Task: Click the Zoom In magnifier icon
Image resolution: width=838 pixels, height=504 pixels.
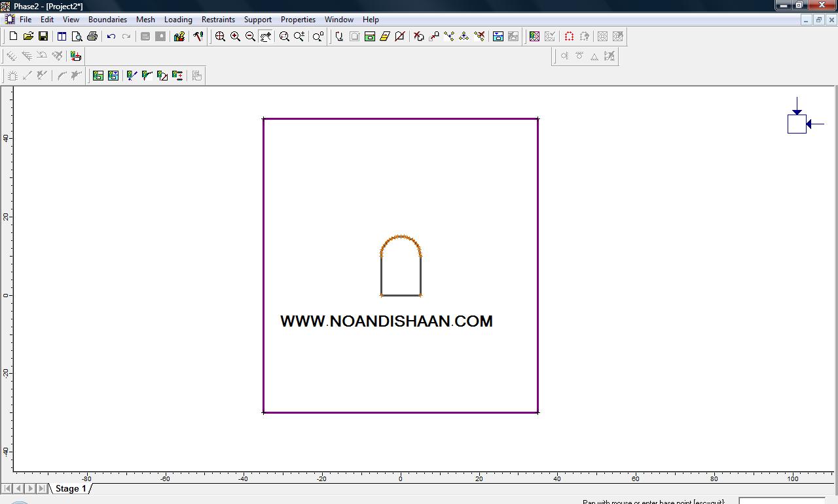Action: click(x=235, y=37)
